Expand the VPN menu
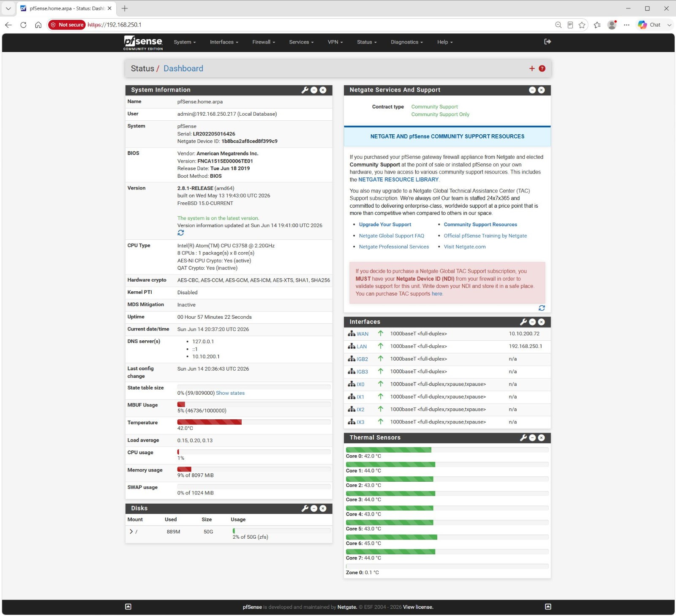 click(335, 42)
